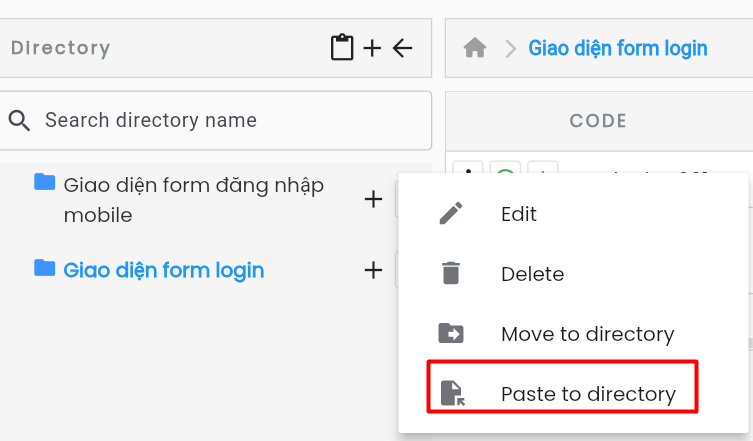
Task: Collapse directory panel with left arrow icon
Action: click(x=402, y=48)
